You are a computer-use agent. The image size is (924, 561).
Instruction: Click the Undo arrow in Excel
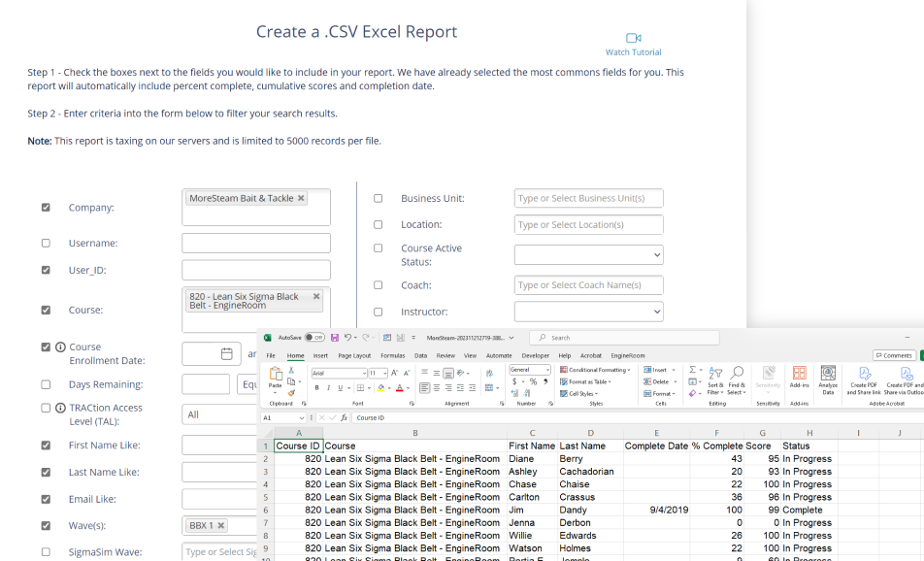click(347, 338)
